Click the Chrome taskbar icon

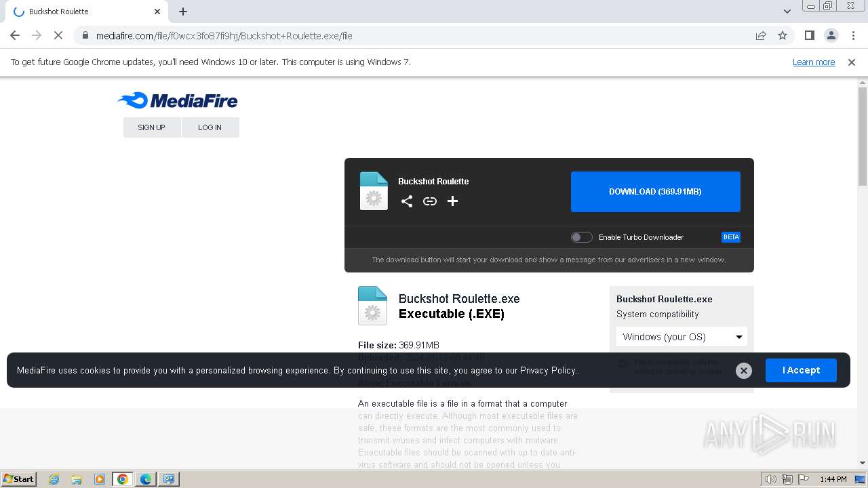point(123,479)
